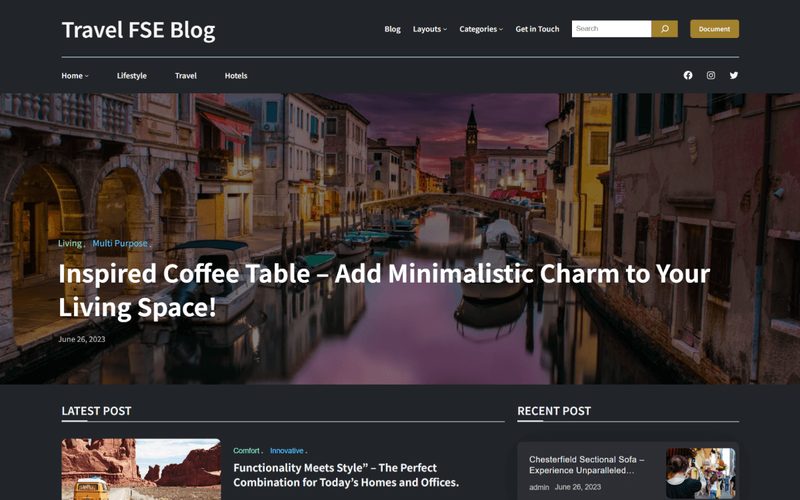800x500 pixels.
Task: Click into the Search input field
Action: [611, 29]
